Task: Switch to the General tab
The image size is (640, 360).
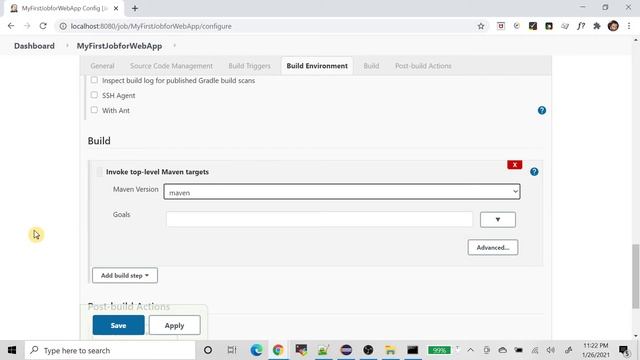Action: (102, 66)
